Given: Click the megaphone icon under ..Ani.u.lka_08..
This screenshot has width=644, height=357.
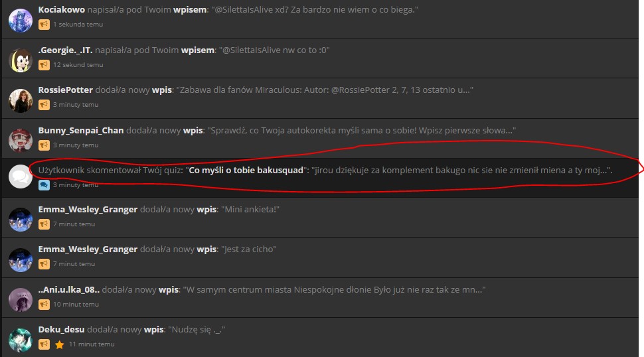Looking at the screenshot, I should coord(44,304).
